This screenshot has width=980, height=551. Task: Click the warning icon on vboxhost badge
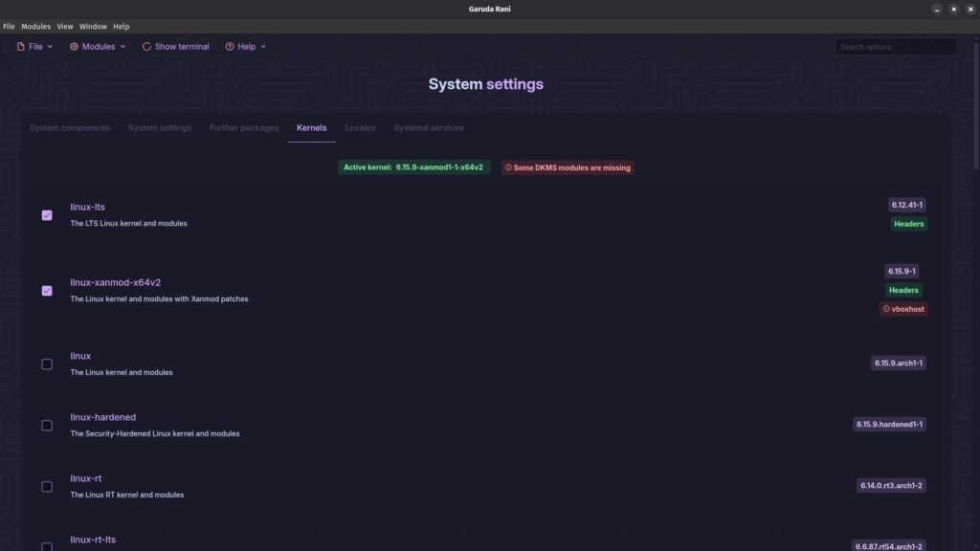coord(885,309)
